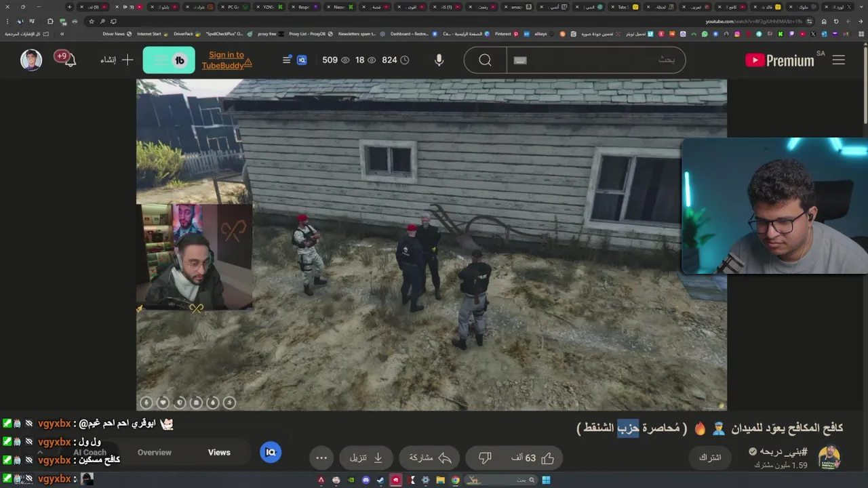Open the all bookmarks folder (كل الإشارات المرجعية)
Image resolution: width=868 pixels, height=488 pixels.
pyautogui.click(x=26, y=33)
